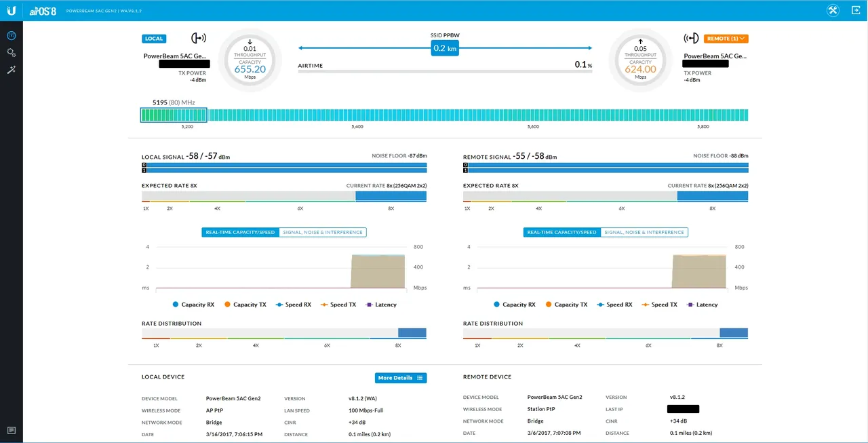Viewport: 868px width, 443px height.
Task: Click the LOCAL DEVICE section heading
Action: tap(163, 377)
